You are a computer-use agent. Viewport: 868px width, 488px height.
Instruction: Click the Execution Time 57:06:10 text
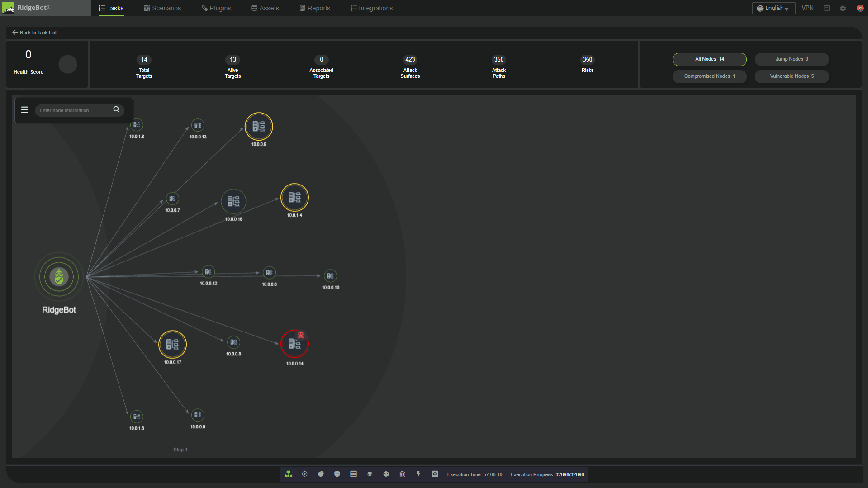tap(474, 474)
